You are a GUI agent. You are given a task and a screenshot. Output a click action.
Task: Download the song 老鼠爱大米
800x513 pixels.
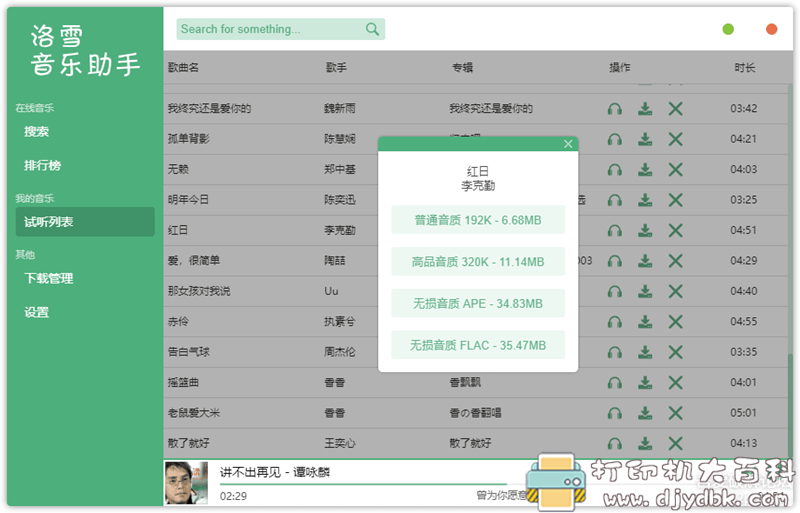pyautogui.click(x=645, y=413)
